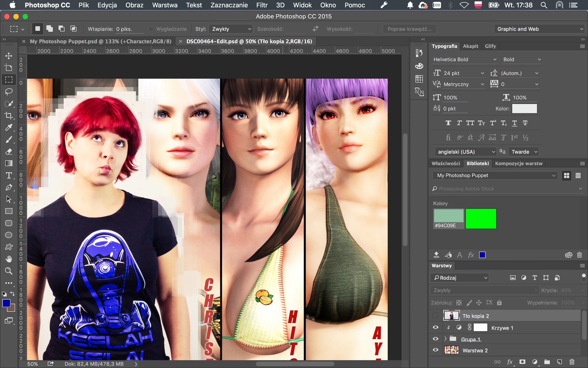Select the Zoom tool

9,271
